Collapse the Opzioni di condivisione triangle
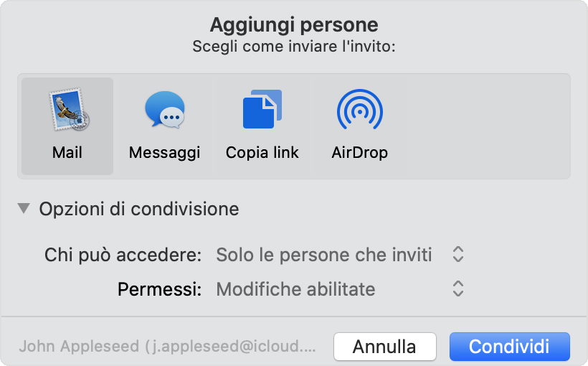Viewport: 588px width, 366px height. pos(24,209)
